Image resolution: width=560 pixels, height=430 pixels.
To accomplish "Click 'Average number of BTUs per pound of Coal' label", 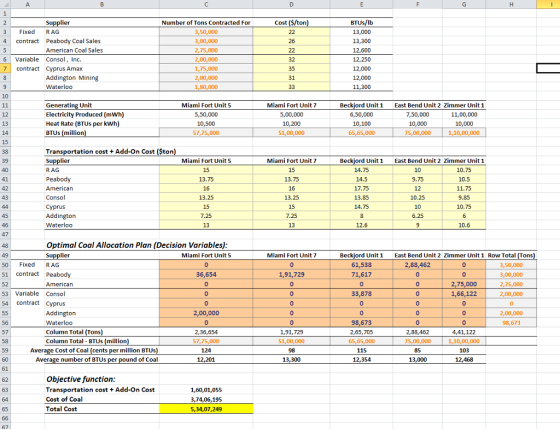I will [x=97, y=359].
